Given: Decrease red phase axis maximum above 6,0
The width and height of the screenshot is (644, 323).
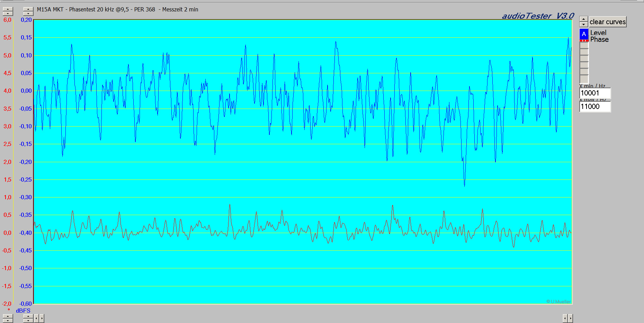Looking at the screenshot, I should click(8, 14).
